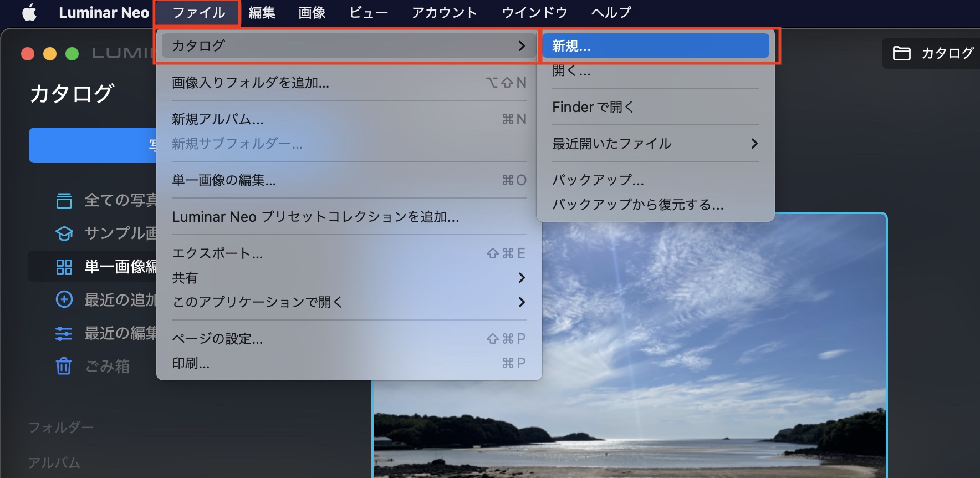Choose 単一画像の編集... menu item
The height and width of the screenshot is (478, 980).
click(349, 180)
